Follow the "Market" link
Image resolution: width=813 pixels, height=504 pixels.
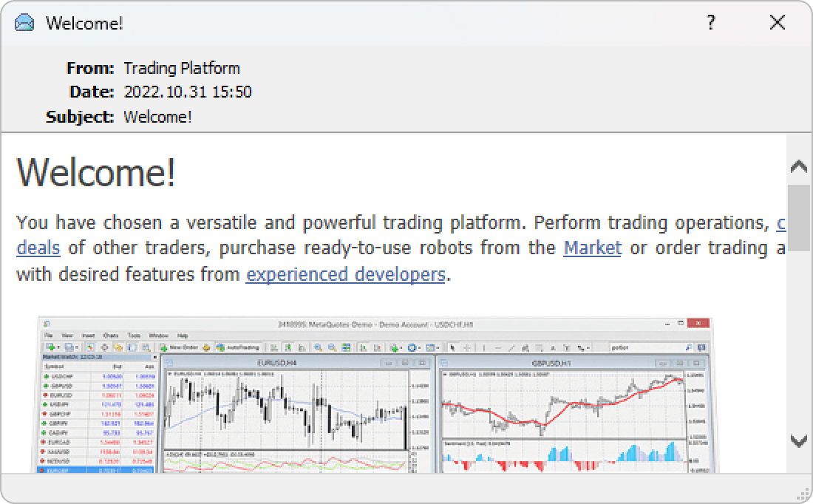[592, 248]
